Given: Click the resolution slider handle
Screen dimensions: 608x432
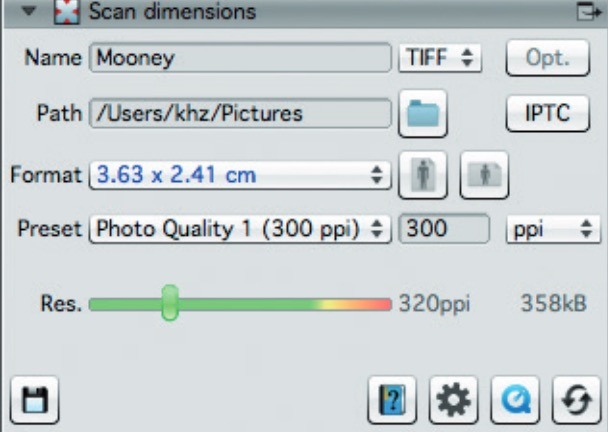Looking at the screenshot, I should pos(170,302).
